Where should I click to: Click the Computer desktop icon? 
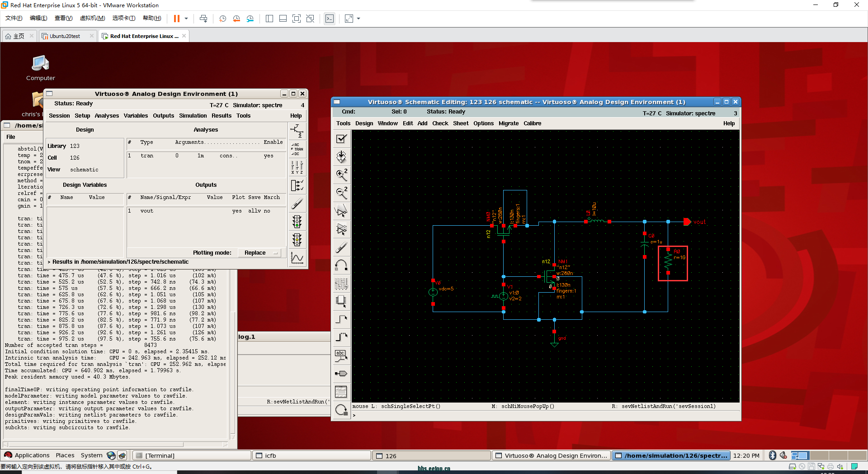[x=41, y=68]
